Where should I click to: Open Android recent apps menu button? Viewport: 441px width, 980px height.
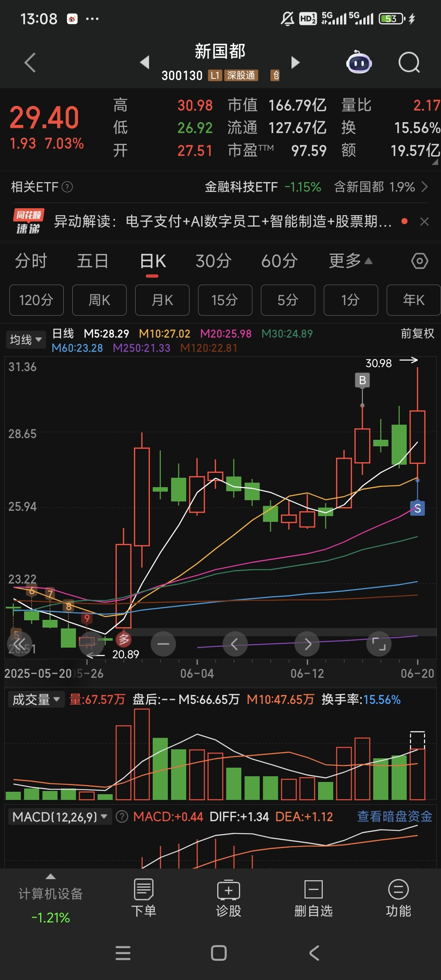tap(123, 953)
